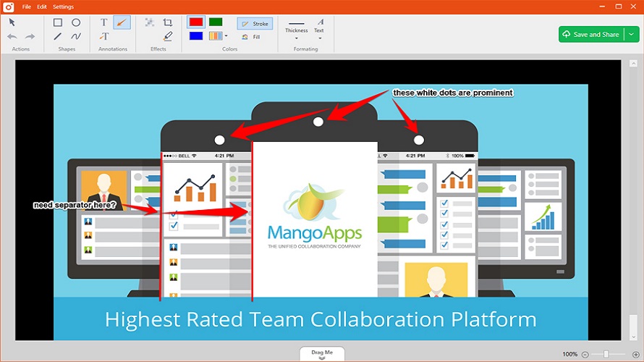Screen dimensions: 644x362
Task: Select the Ellipse shape tool
Action: tap(76, 22)
